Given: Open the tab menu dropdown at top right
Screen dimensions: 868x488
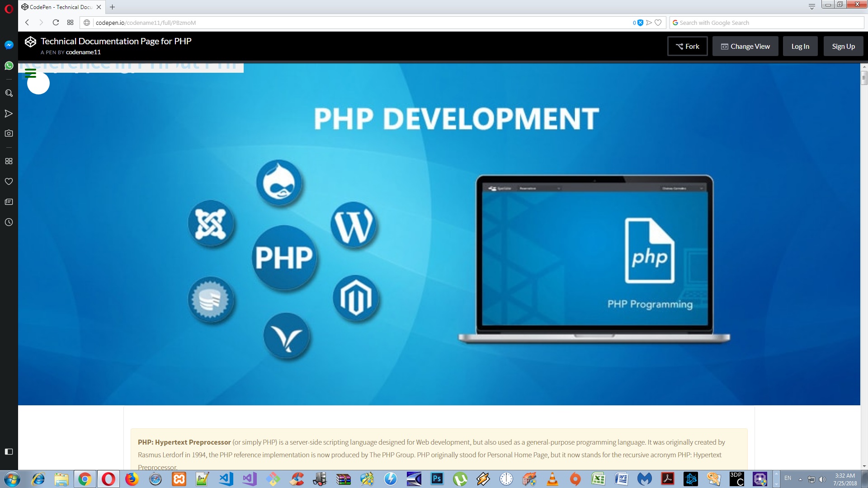Looking at the screenshot, I should point(811,6).
